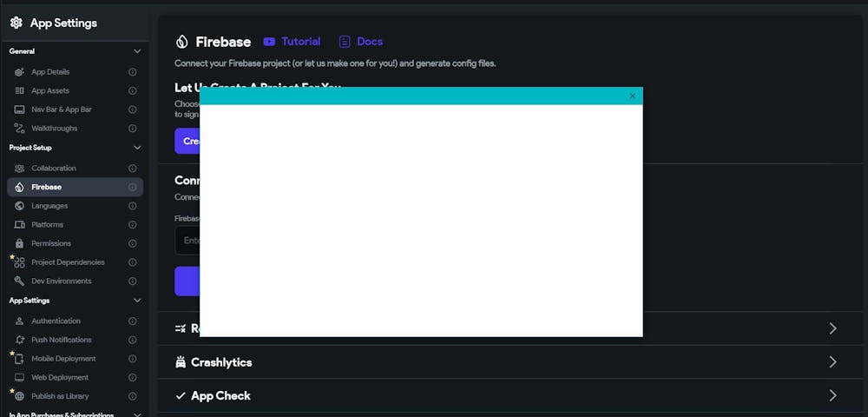Click info icon next to Platforms
The height and width of the screenshot is (417, 868).
pyautogui.click(x=132, y=225)
